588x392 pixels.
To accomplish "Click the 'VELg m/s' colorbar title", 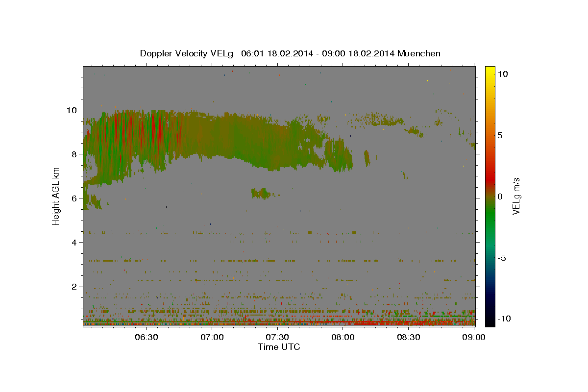I will pos(516,196).
